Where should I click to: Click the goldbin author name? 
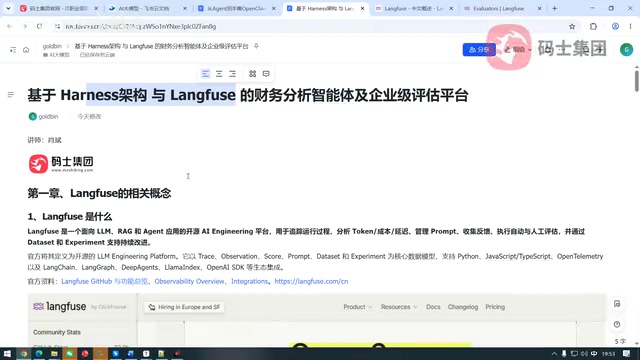(x=48, y=116)
